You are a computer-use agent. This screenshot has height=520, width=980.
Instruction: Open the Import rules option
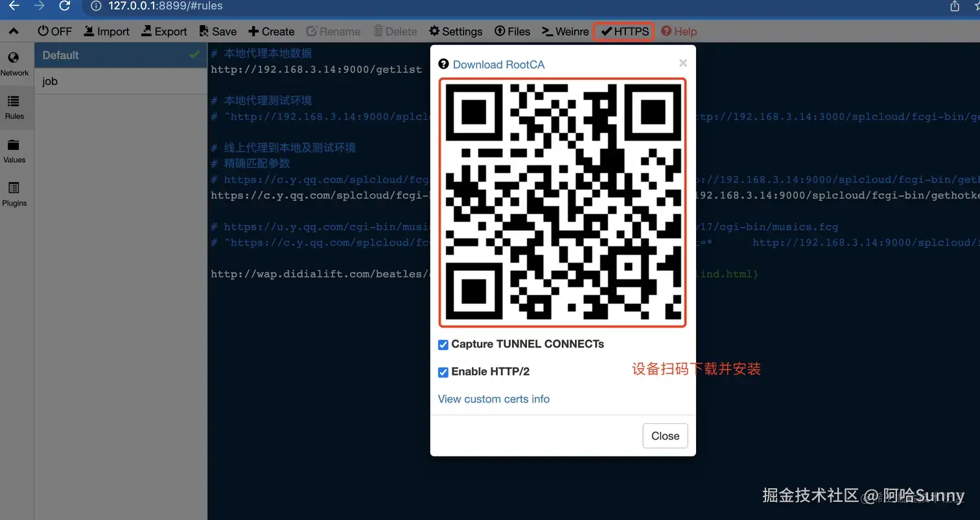pyautogui.click(x=107, y=31)
